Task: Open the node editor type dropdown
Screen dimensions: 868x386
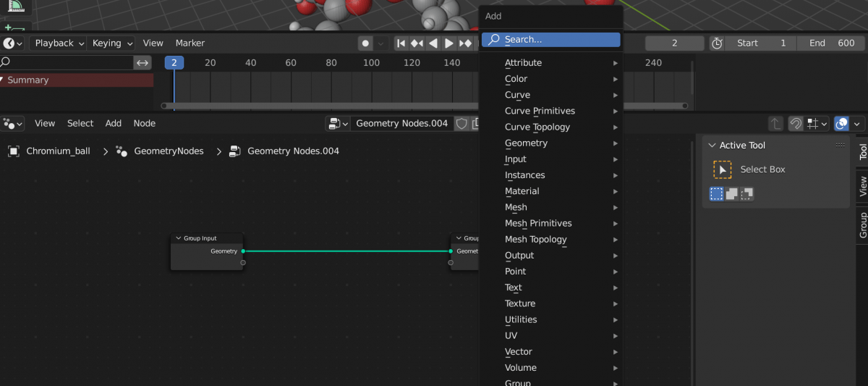Action: [x=13, y=124]
